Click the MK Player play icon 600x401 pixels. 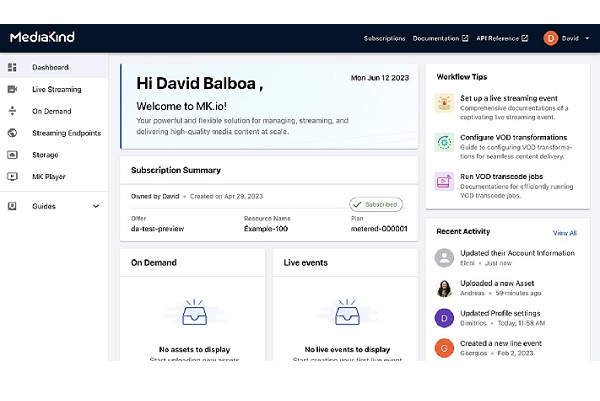[12, 176]
